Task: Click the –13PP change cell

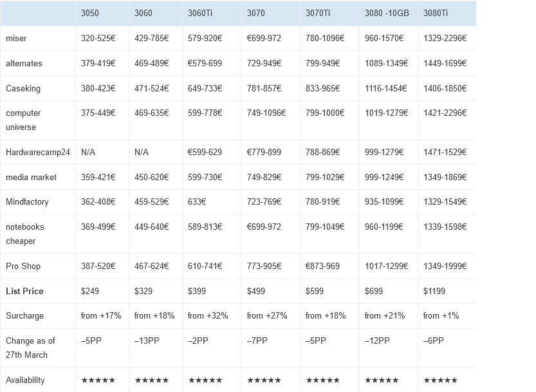Action: point(147,341)
